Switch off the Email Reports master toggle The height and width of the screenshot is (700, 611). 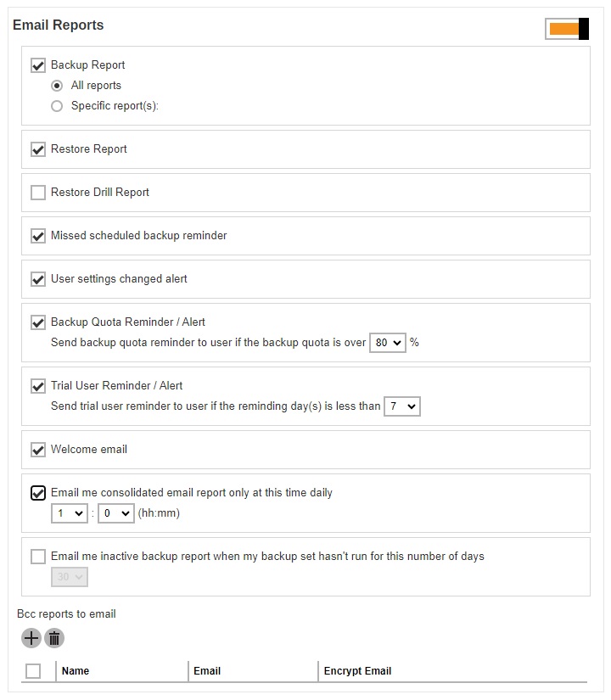click(x=567, y=28)
